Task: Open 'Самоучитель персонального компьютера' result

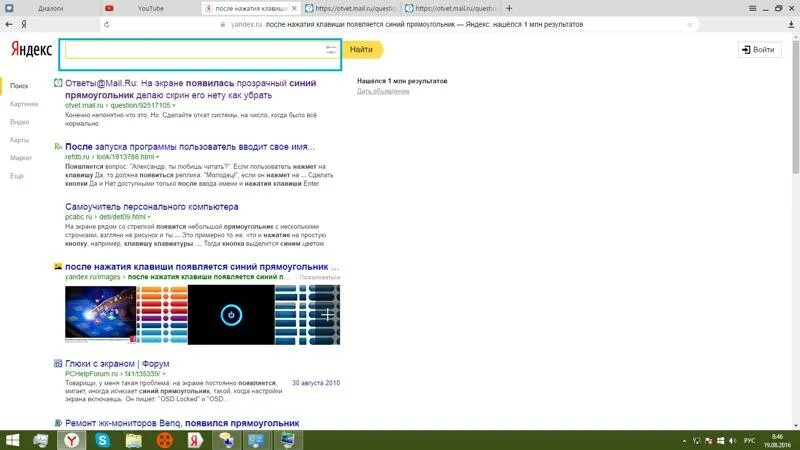Action: pos(152,207)
